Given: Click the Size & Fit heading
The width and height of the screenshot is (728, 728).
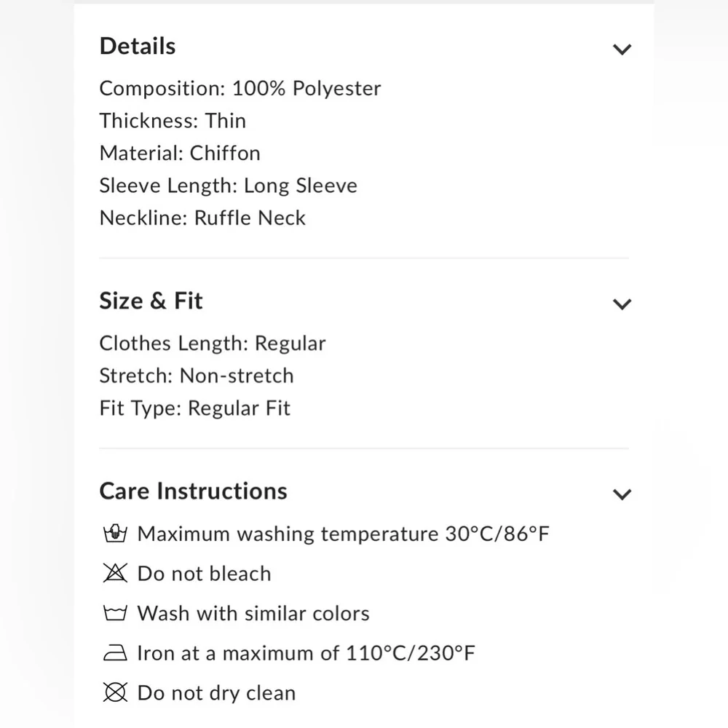Looking at the screenshot, I should (x=151, y=301).
